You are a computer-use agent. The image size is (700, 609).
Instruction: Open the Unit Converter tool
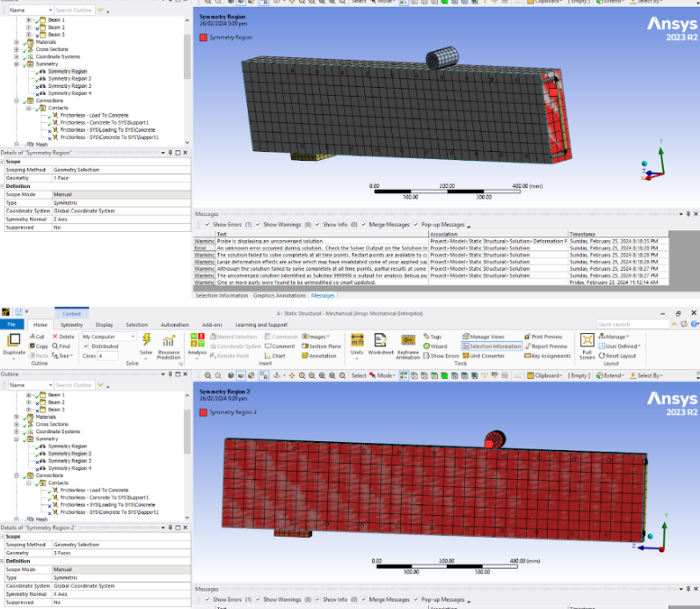click(484, 356)
